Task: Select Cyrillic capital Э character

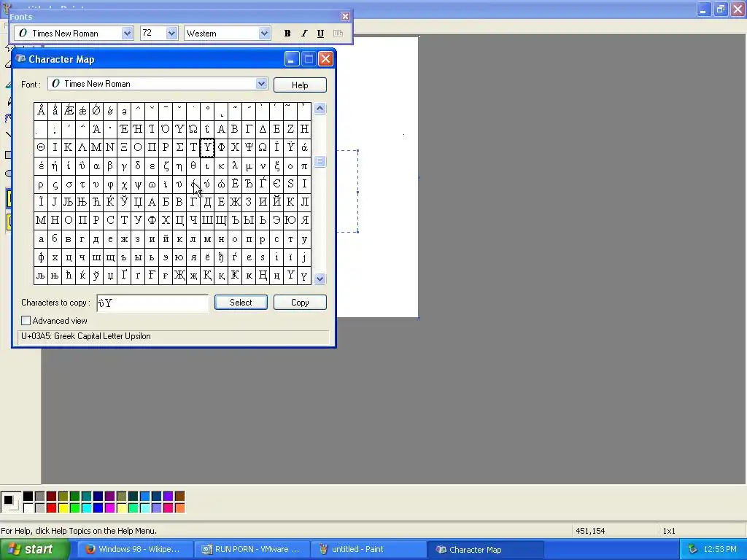Action: point(276,220)
